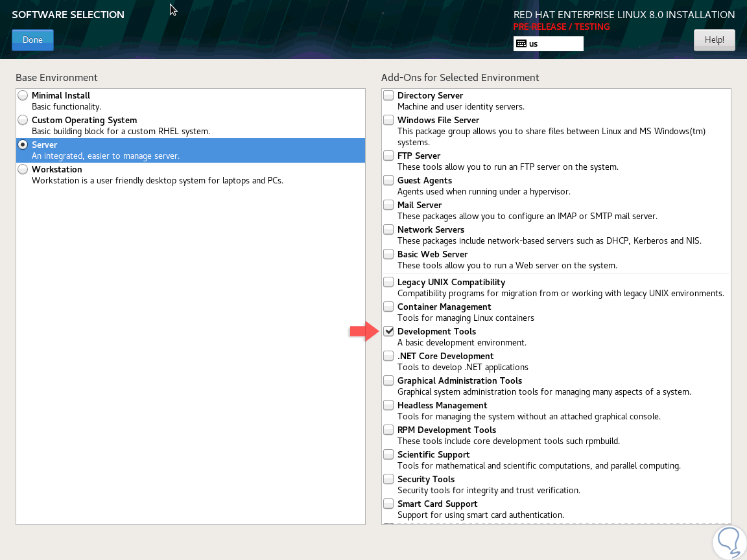Tick Graphical Administration Tools checkbox
This screenshot has height=560, width=747.
pos(388,381)
